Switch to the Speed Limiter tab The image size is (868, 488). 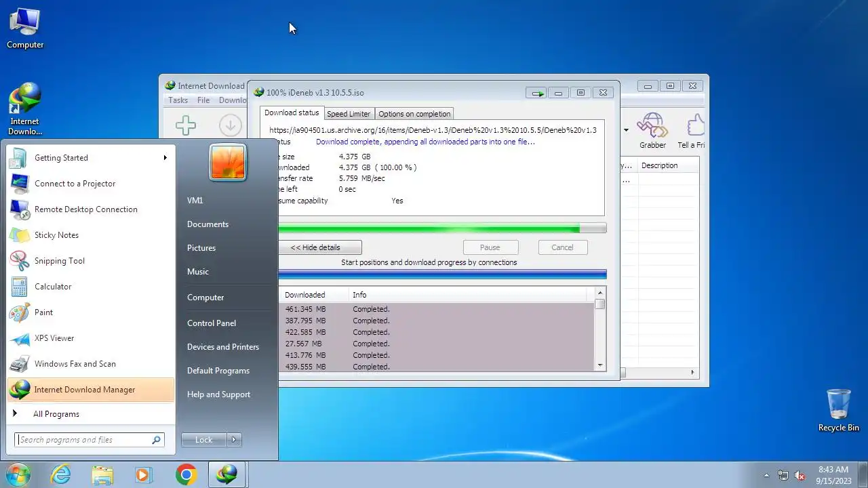coord(349,114)
